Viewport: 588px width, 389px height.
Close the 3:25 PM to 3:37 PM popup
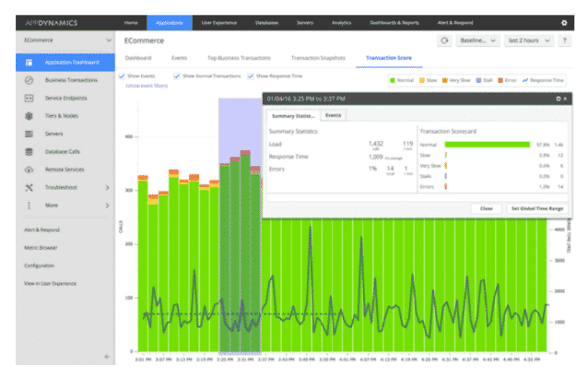[x=565, y=99]
